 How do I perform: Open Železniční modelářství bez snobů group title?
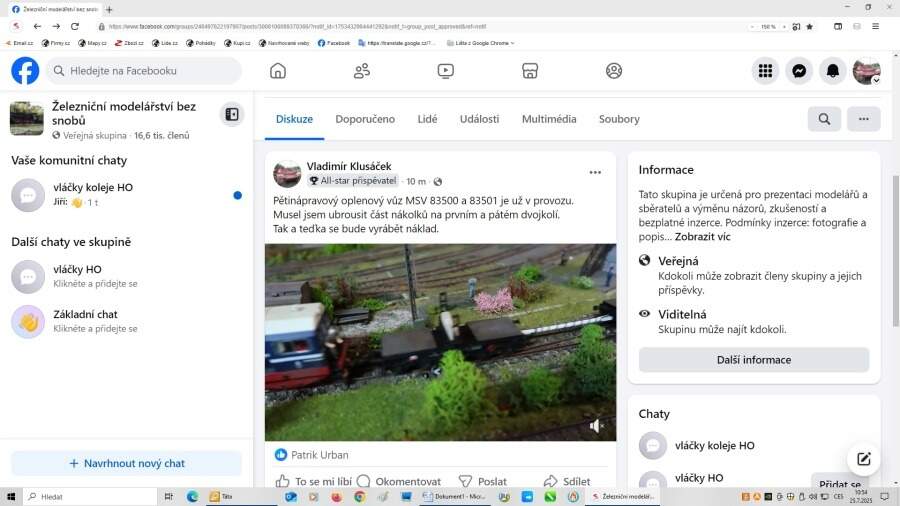(x=123, y=113)
